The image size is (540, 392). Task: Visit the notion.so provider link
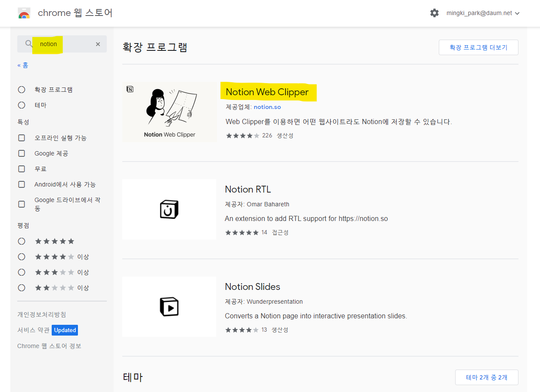coord(267,107)
